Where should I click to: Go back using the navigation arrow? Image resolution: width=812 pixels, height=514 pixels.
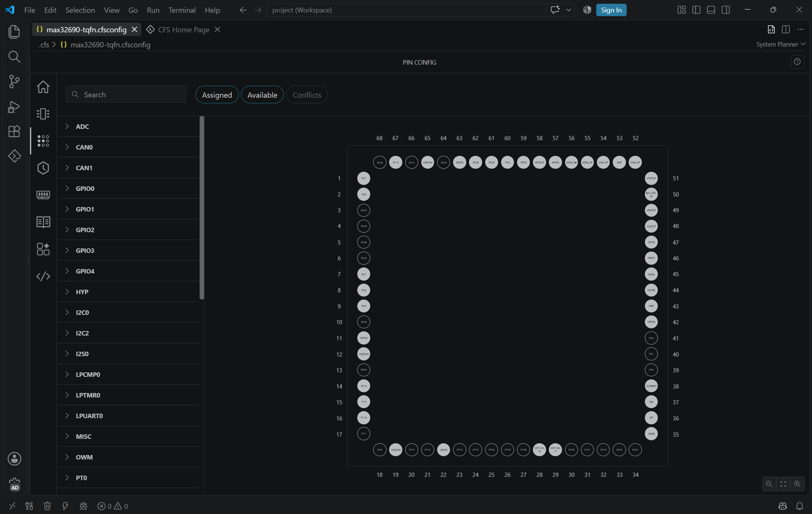tap(243, 10)
